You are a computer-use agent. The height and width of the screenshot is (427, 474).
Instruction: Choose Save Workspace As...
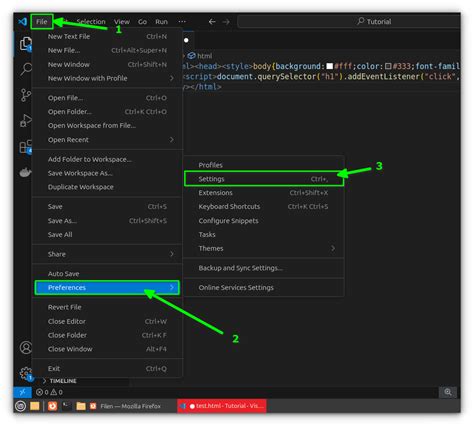(107, 173)
